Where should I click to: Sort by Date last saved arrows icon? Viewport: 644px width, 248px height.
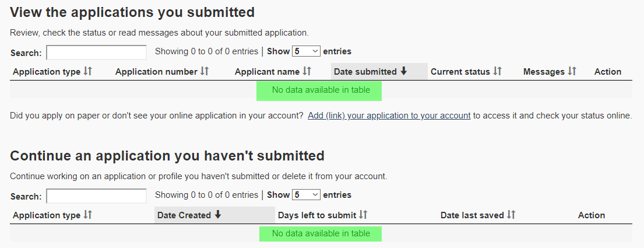point(511,215)
